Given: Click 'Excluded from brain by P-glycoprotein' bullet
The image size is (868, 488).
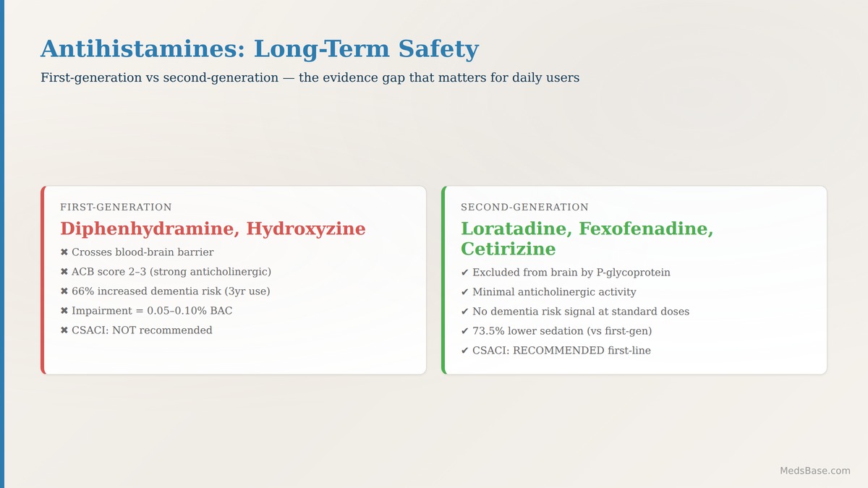Looking at the screenshot, I should tap(566, 273).
